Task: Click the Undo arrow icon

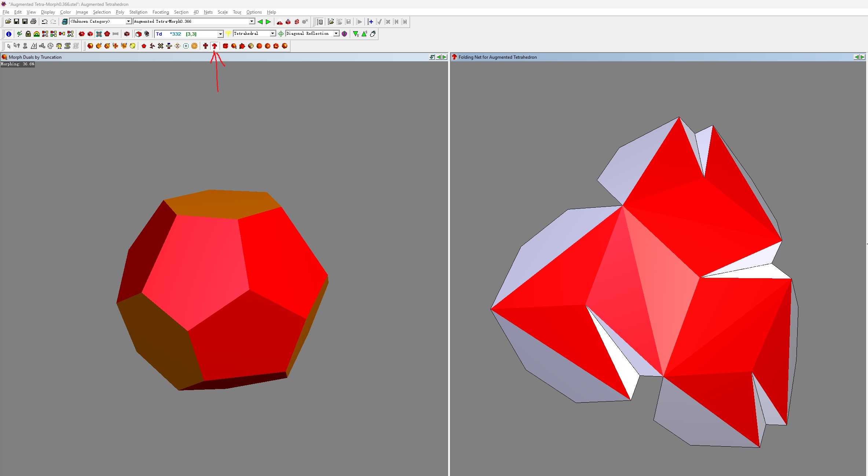Action: (44, 22)
